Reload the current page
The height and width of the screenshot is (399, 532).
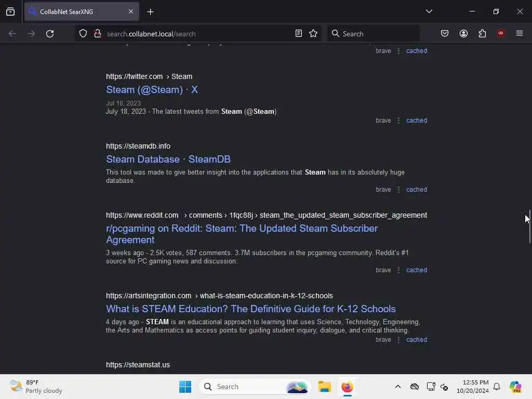tap(50, 34)
